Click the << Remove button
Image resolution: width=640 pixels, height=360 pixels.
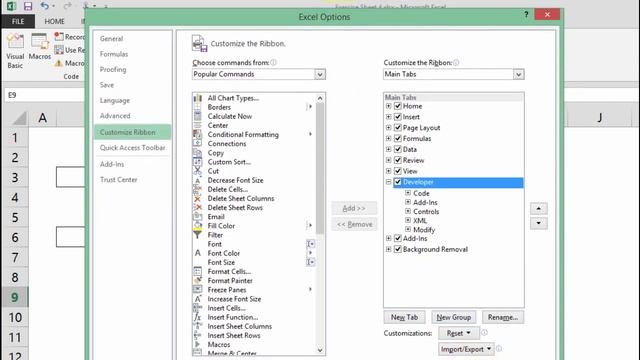pos(354,224)
